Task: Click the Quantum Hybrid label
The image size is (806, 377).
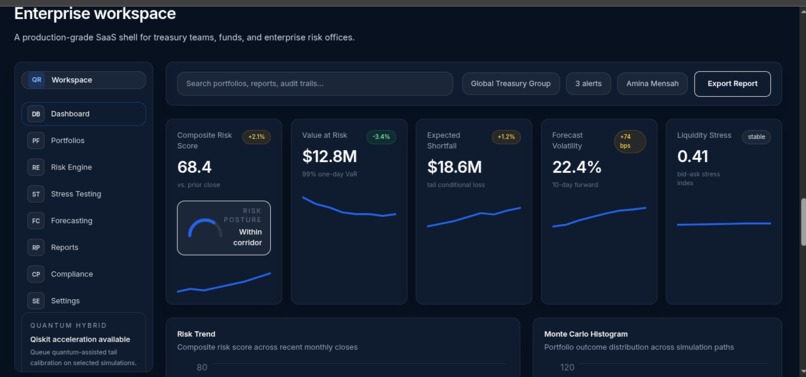Action: click(x=68, y=326)
